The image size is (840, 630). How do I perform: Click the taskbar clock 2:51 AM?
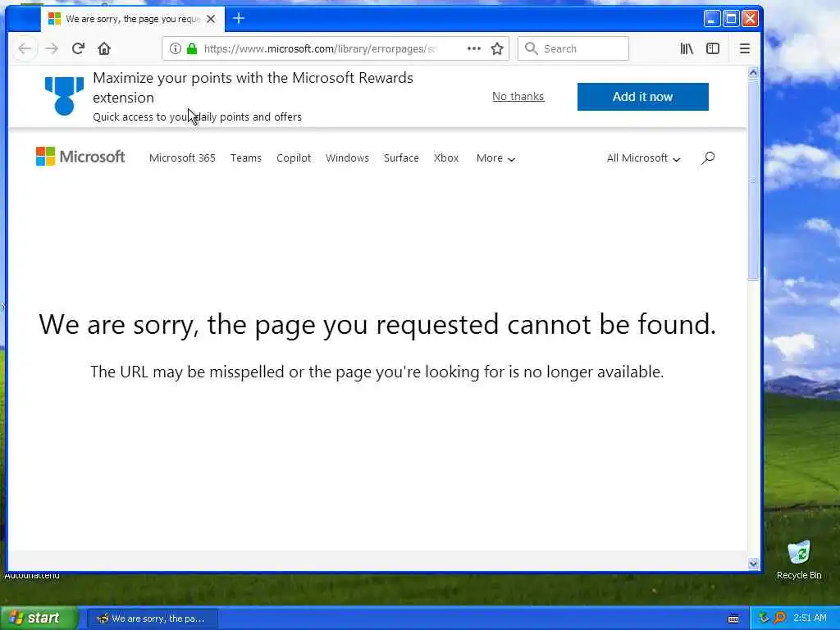810,618
